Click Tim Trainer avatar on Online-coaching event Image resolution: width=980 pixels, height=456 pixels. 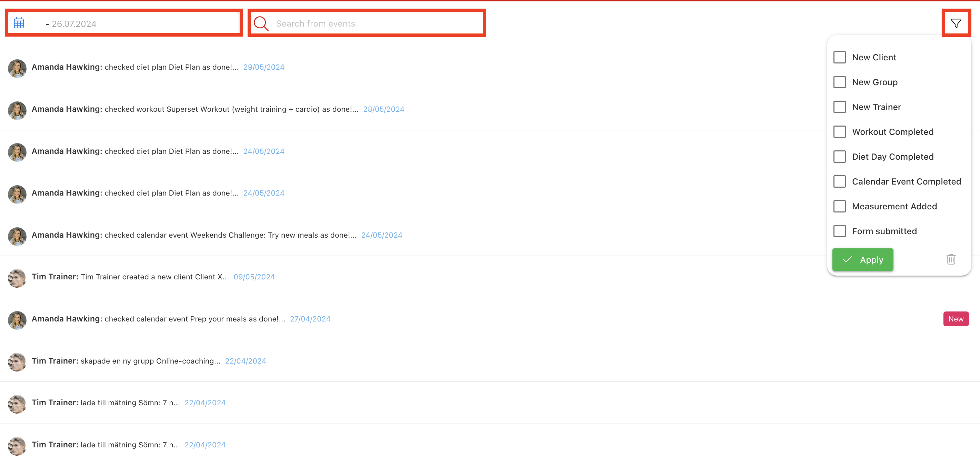17,361
